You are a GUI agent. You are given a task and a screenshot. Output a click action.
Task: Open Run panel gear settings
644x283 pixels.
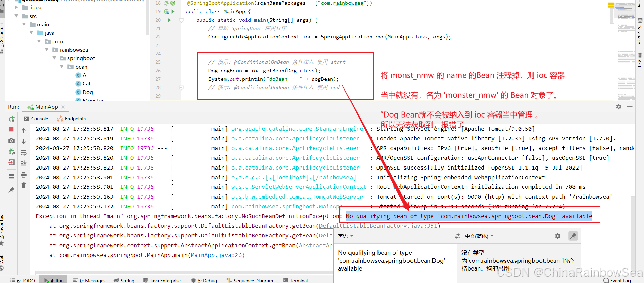point(618,107)
